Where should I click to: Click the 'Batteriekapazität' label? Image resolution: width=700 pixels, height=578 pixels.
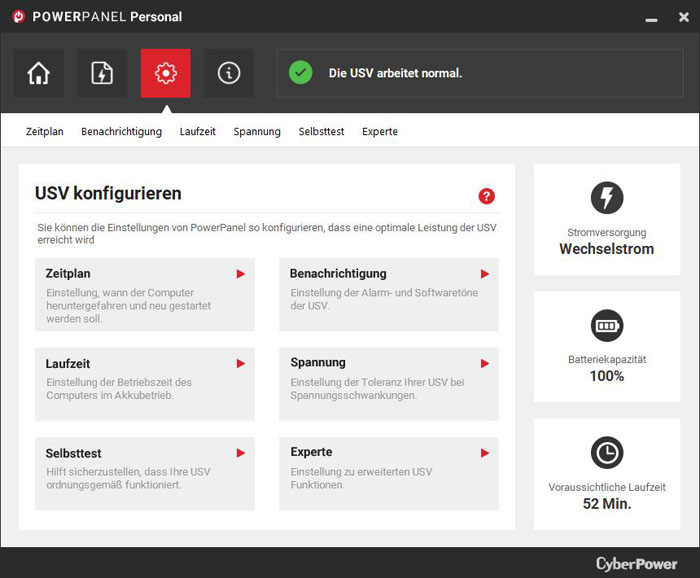(x=607, y=360)
